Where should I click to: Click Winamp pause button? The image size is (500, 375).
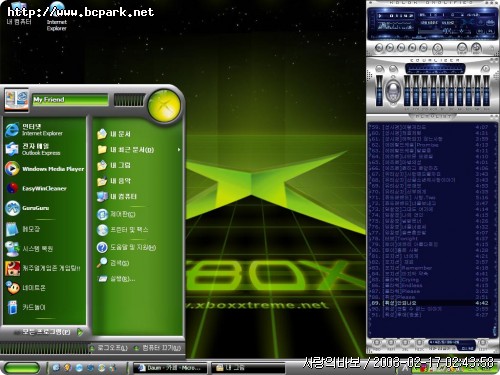pyautogui.click(x=401, y=48)
